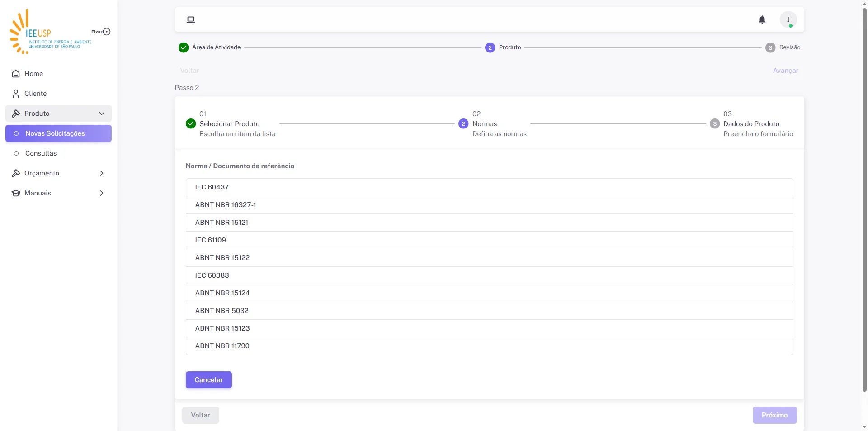Click Selecionar Produto step
This screenshot has height=431, width=868.
[x=231, y=124]
